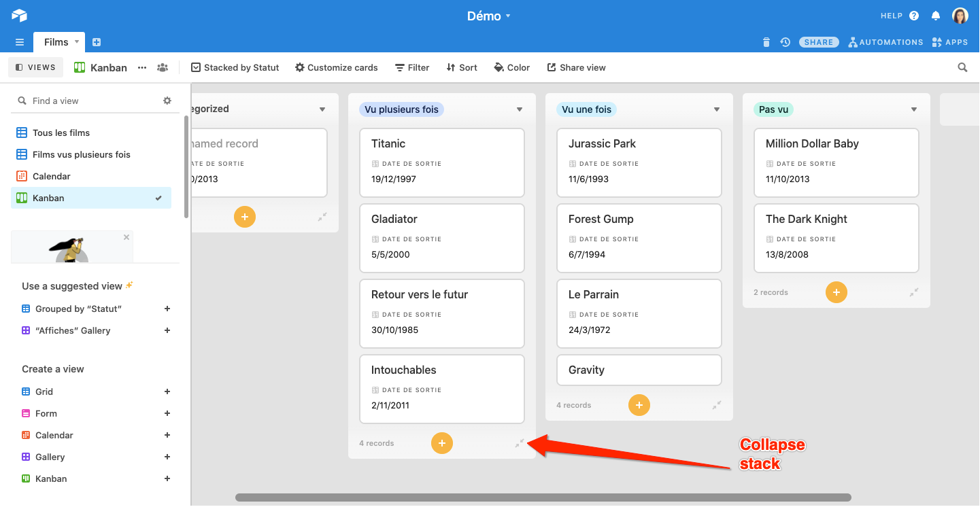This screenshot has height=507, width=980.
Task: Click the search magnifier icon
Action: click(962, 67)
